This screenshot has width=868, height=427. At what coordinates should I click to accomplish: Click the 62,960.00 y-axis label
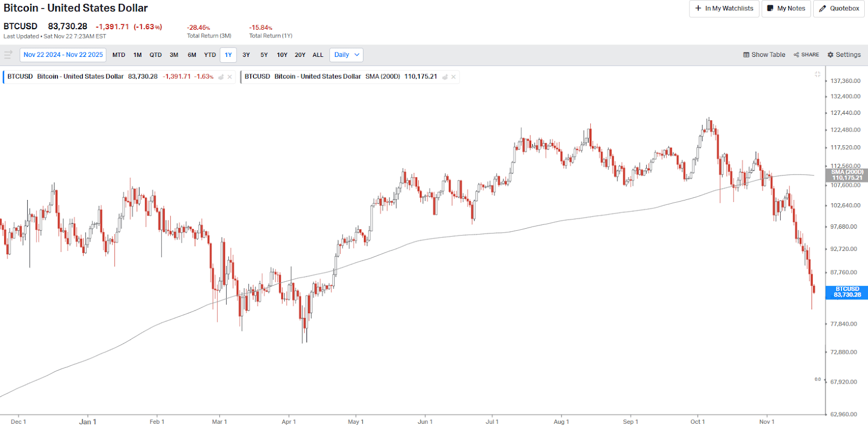click(844, 415)
